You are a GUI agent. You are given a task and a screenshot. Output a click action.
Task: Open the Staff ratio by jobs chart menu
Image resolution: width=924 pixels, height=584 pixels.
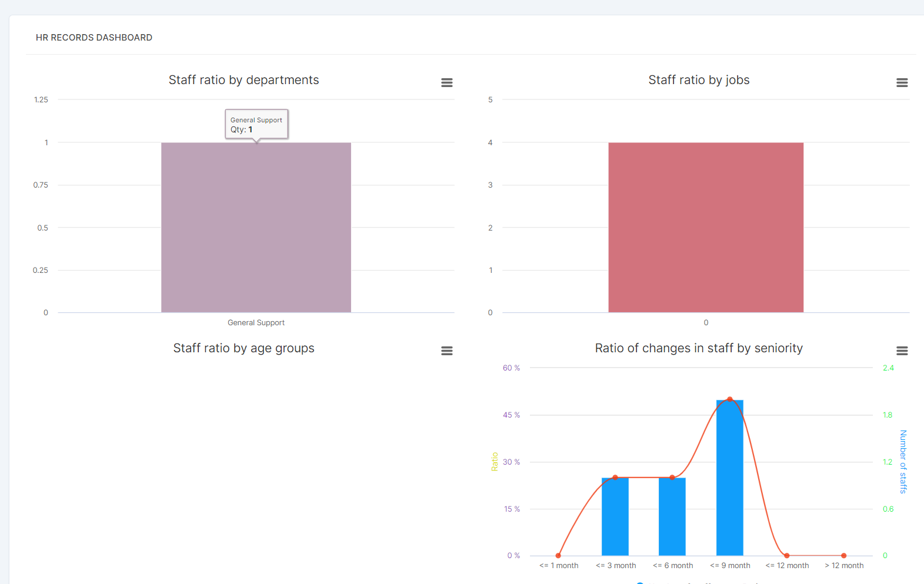pos(902,83)
